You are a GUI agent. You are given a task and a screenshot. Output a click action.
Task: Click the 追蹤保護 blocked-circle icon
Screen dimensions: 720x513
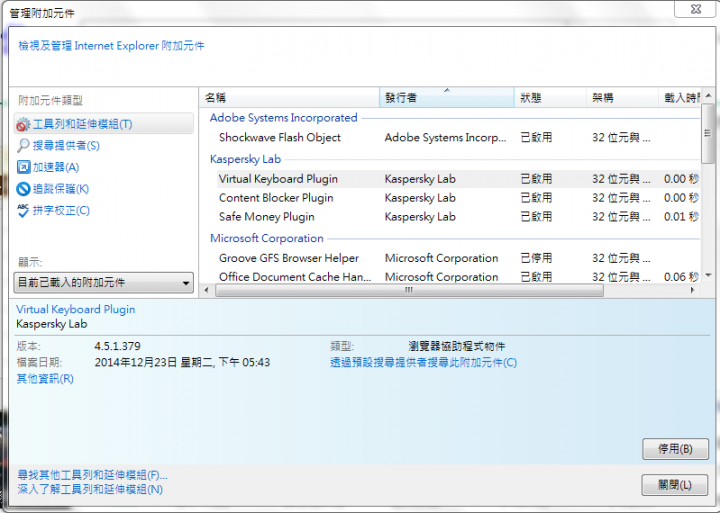tap(23, 189)
